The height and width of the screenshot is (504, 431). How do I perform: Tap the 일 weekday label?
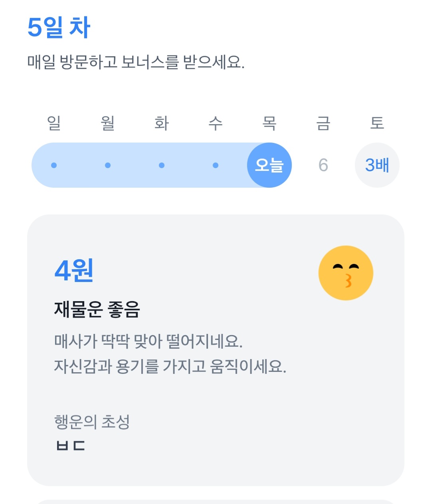54,123
